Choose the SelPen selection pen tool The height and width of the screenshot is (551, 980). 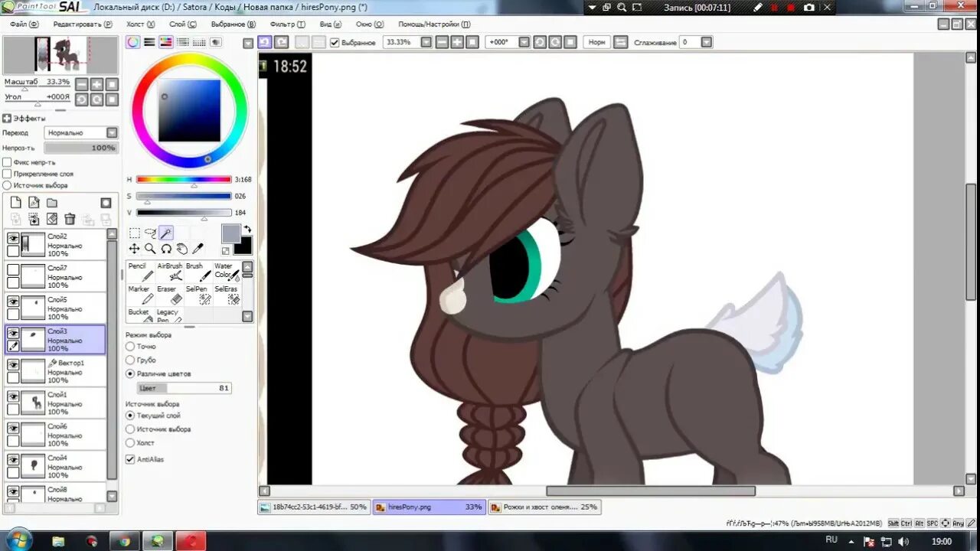coord(198,295)
